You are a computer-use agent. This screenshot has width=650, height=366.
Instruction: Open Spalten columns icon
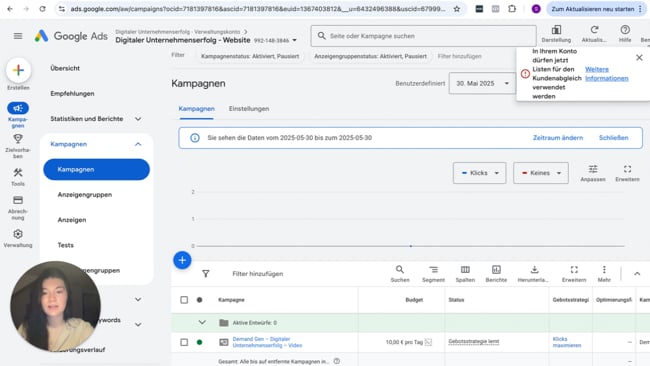pyautogui.click(x=465, y=269)
